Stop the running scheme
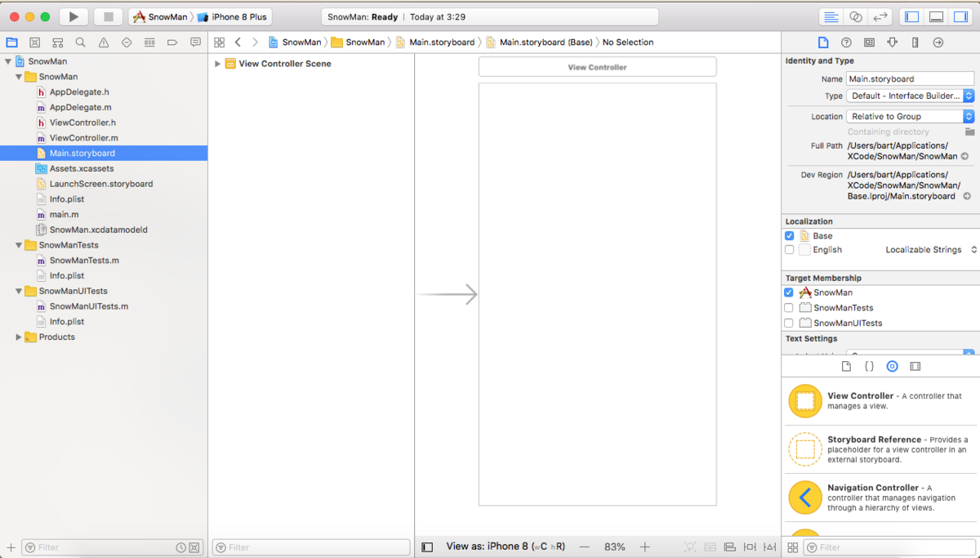Screen dimensions: 980x558 [x=109, y=16]
